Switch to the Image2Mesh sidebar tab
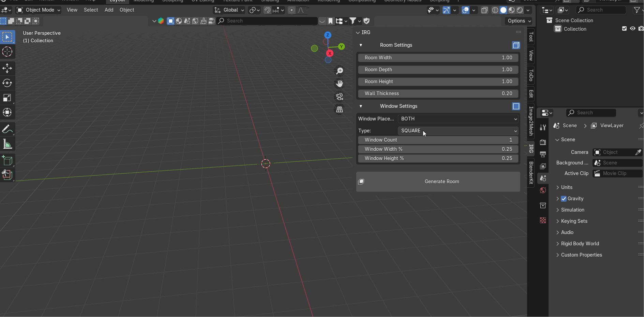Image resolution: width=644 pixels, height=317 pixels. click(x=531, y=121)
